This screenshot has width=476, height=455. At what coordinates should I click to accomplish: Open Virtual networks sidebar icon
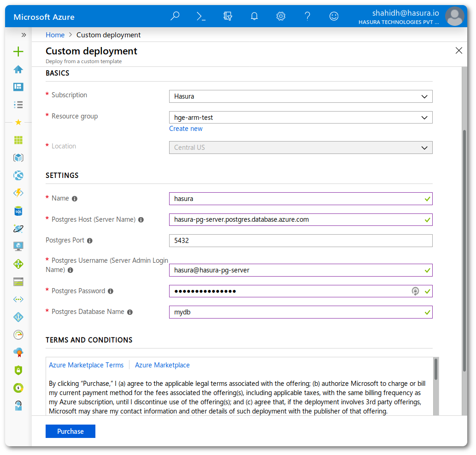tap(18, 300)
